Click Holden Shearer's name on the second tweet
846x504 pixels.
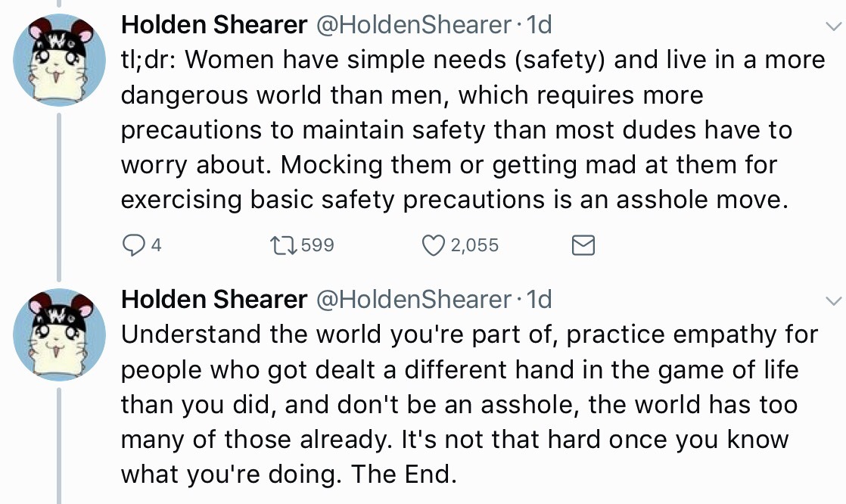tap(214, 300)
